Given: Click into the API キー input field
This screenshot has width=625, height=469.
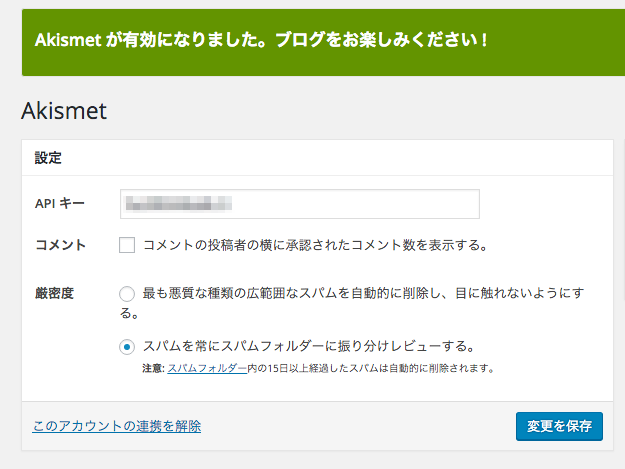Looking at the screenshot, I should (x=299, y=204).
